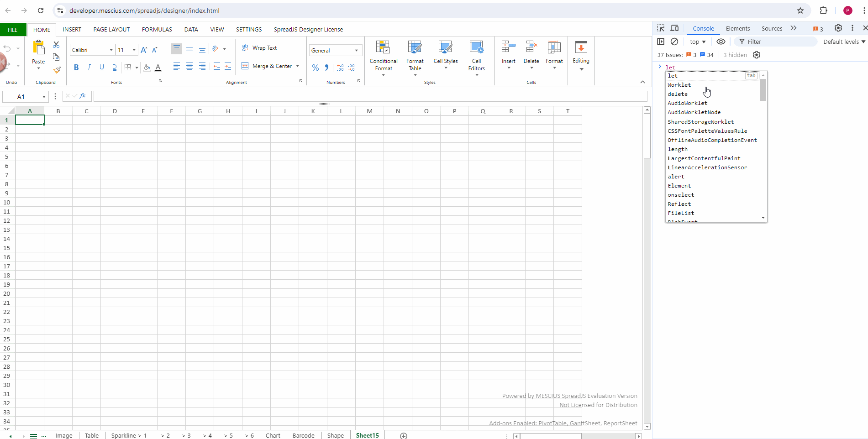Align cell text to the left
Viewport: 868px width, 439px height.
(177, 67)
